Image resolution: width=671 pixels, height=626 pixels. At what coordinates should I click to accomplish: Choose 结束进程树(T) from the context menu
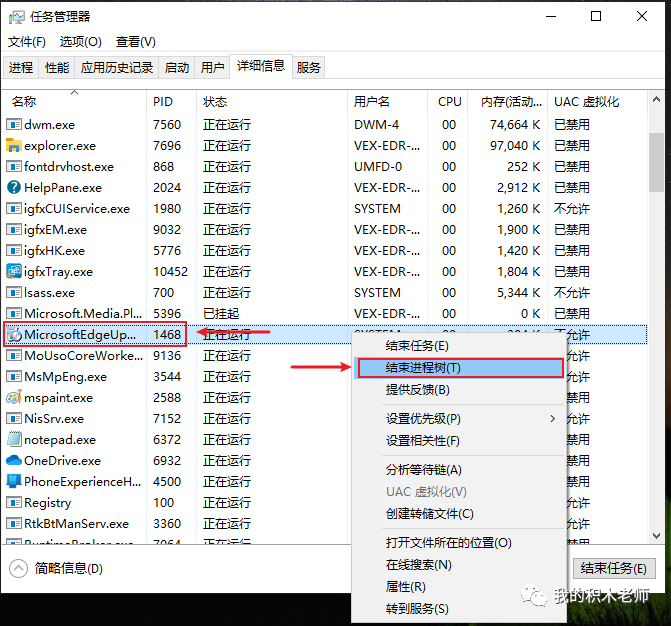(460, 368)
